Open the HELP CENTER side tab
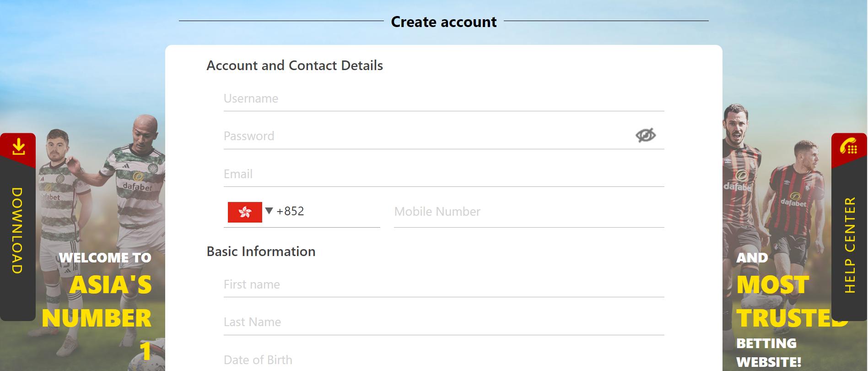Viewport: 868px width, 371px height. click(849, 227)
